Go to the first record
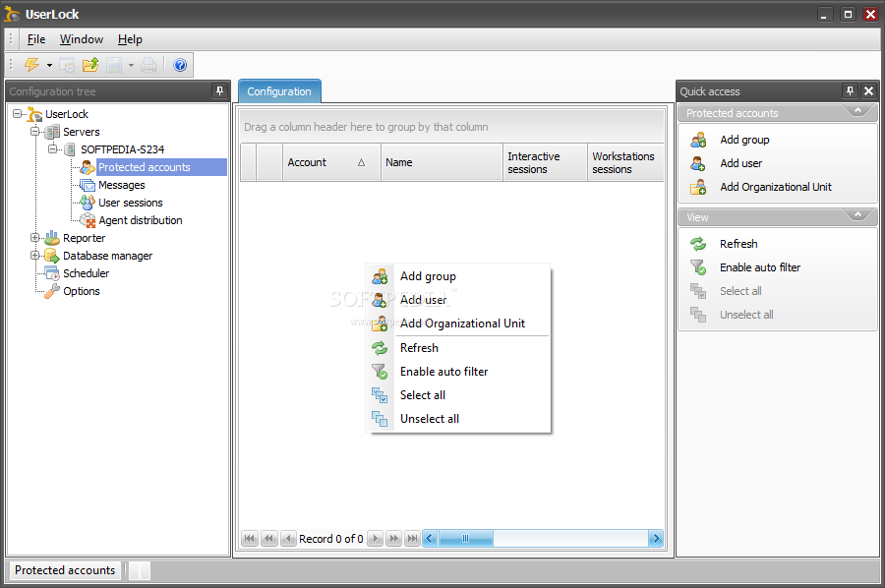This screenshot has height=588, width=885. [x=250, y=538]
